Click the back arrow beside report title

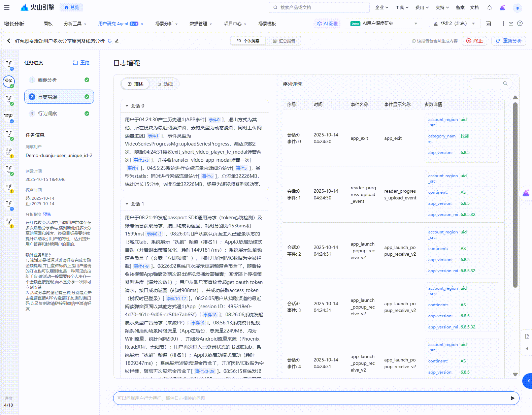(x=9, y=41)
